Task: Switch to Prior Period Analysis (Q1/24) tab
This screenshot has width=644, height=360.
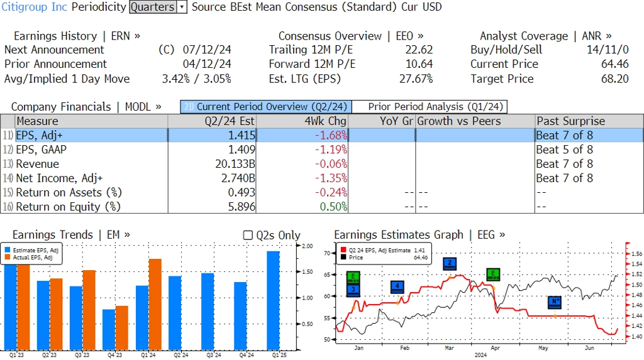Action: 430,107
